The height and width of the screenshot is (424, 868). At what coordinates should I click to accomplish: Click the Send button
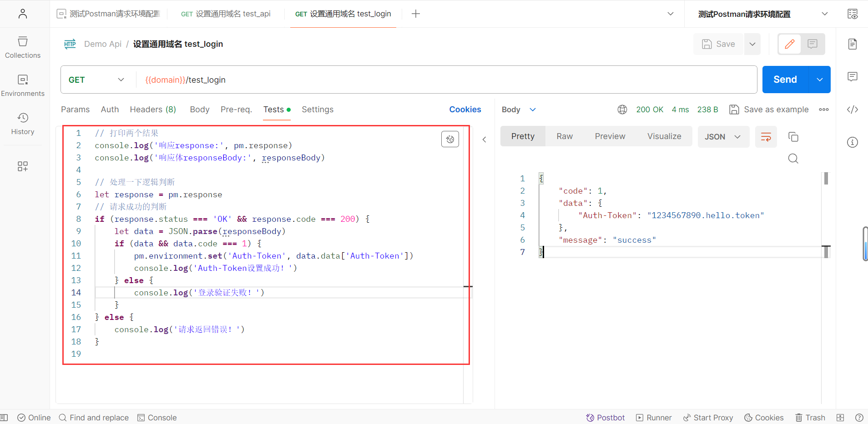(x=784, y=79)
